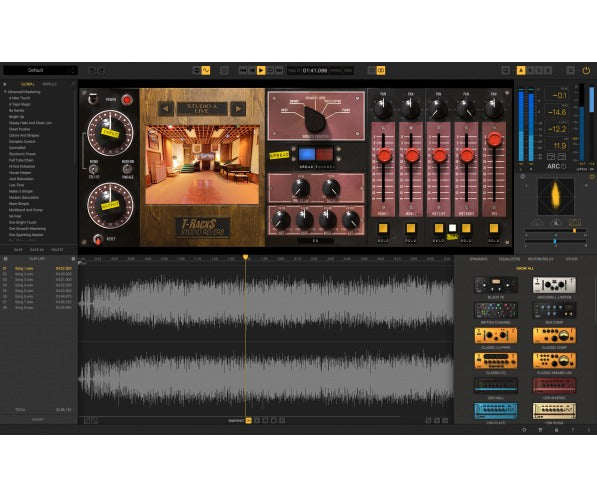This screenshot has width=597, height=497.
Task: Toggle the yellow stereo link button
Action: tap(381, 70)
